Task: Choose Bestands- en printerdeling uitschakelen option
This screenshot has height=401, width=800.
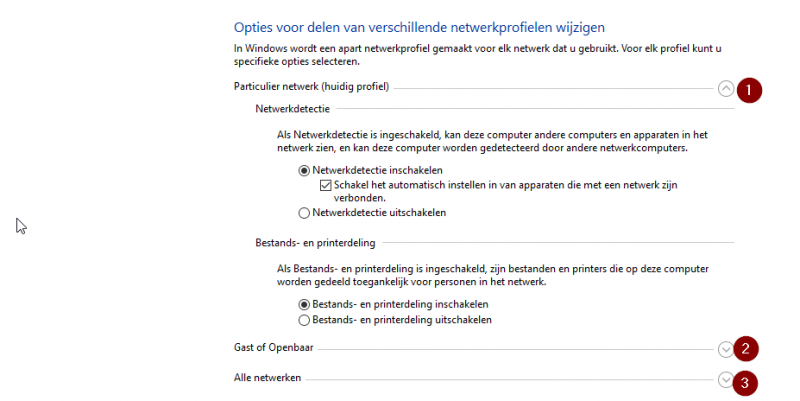Action: pyautogui.click(x=304, y=320)
